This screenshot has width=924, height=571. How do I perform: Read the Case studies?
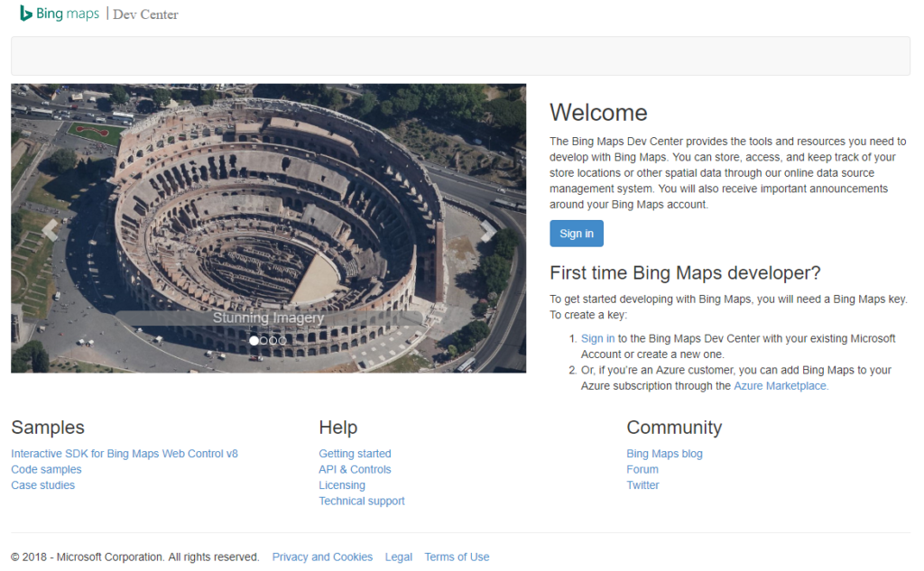tap(42, 484)
